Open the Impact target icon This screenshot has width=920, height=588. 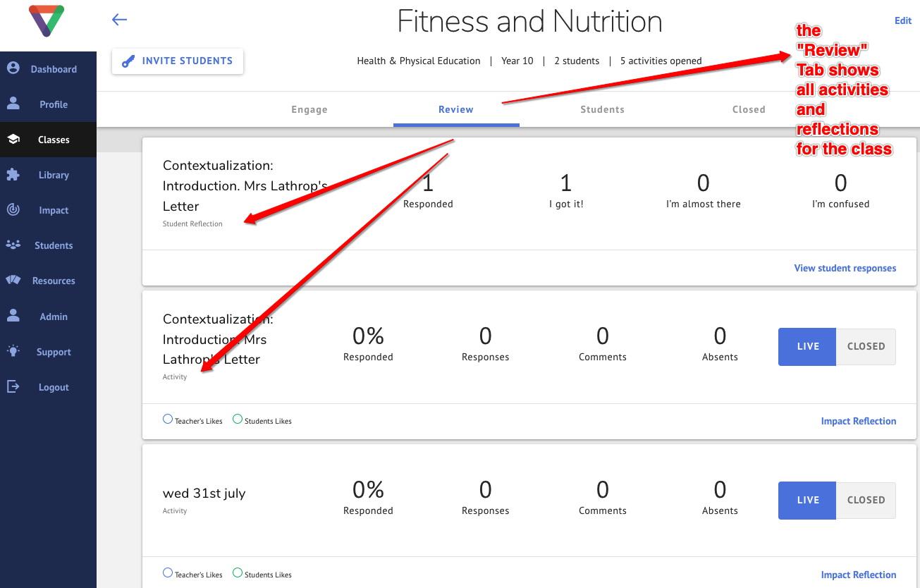click(13, 209)
